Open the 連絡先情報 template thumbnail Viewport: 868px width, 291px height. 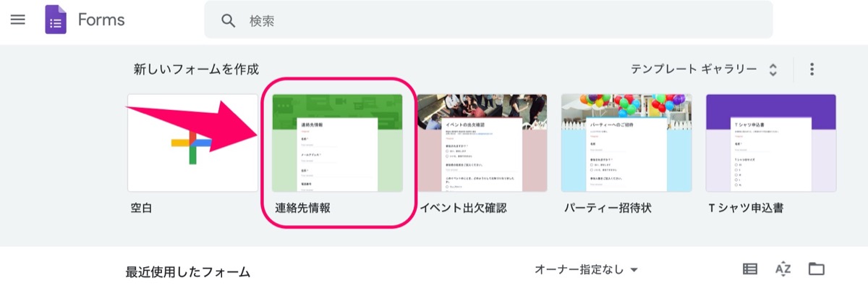tap(337, 143)
